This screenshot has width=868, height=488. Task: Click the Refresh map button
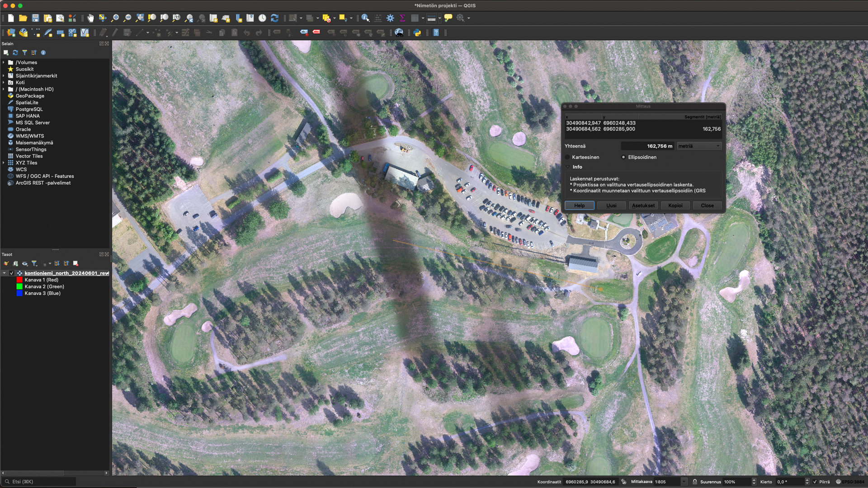(x=274, y=18)
